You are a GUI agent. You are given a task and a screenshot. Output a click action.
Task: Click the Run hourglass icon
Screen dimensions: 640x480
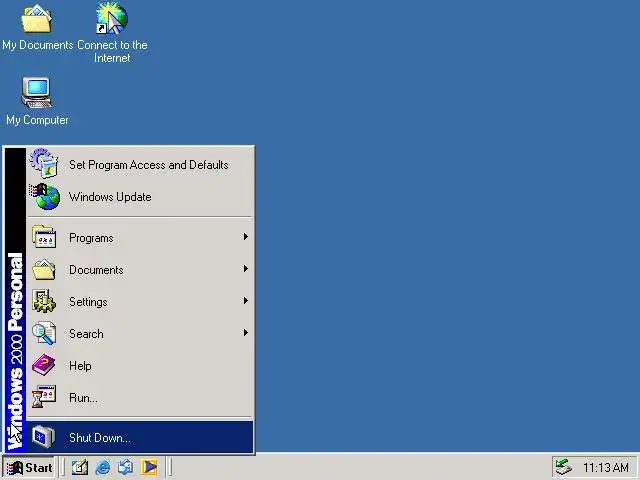click(x=44, y=397)
